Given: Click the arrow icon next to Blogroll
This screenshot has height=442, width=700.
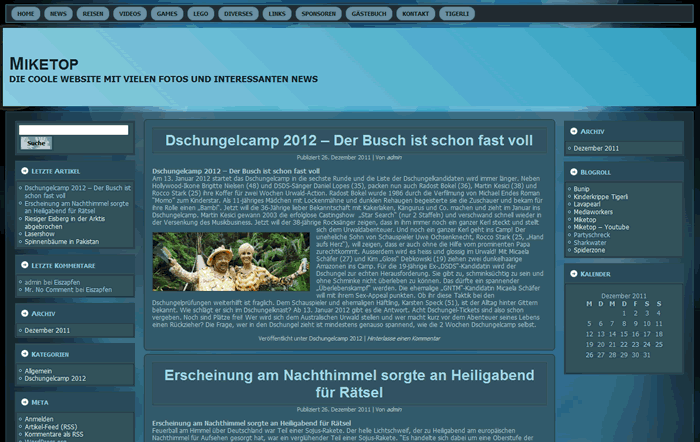Looking at the screenshot, I should [574, 172].
